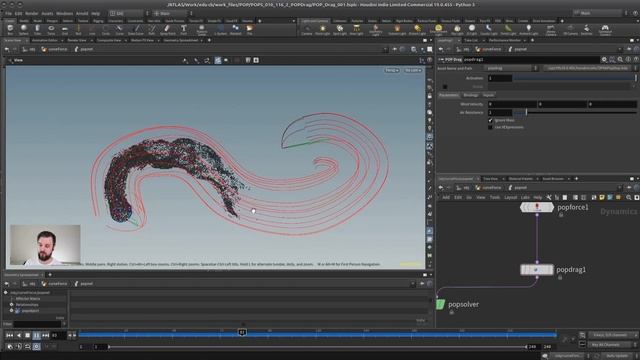Click the L-System shelf tool
Viewport: 640px width, 360px height.
point(221,29)
